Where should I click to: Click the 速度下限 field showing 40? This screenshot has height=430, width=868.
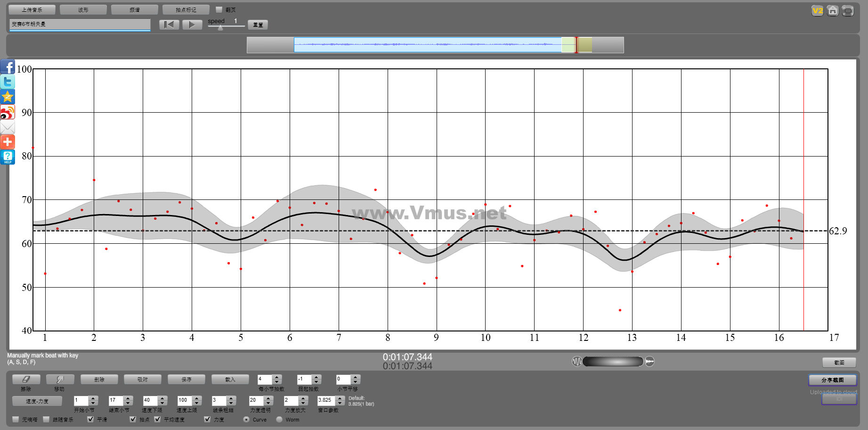pyautogui.click(x=150, y=400)
